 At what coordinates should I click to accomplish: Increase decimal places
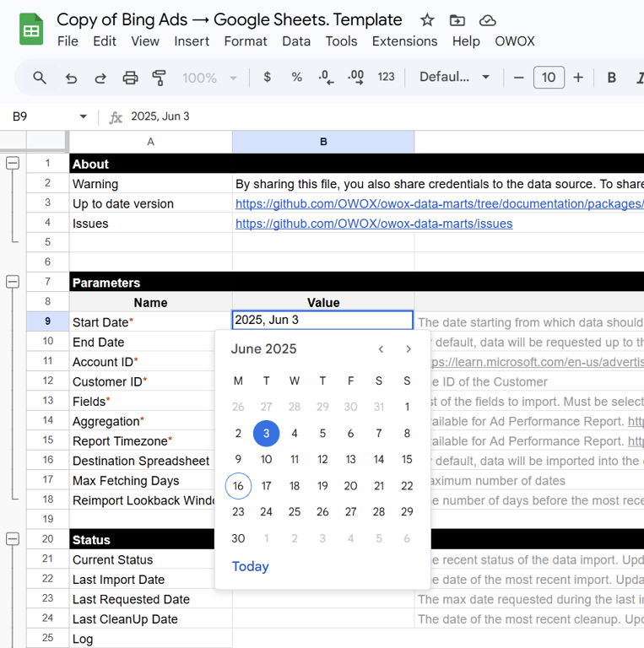[356, 77]
